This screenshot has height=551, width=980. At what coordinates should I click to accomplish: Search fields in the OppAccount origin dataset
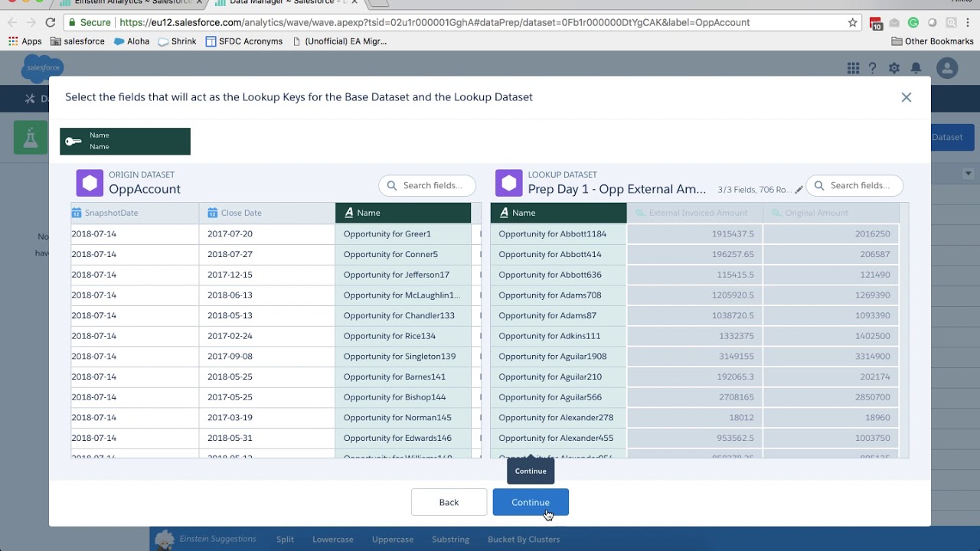pyautogui.click(x=427, y=185)
